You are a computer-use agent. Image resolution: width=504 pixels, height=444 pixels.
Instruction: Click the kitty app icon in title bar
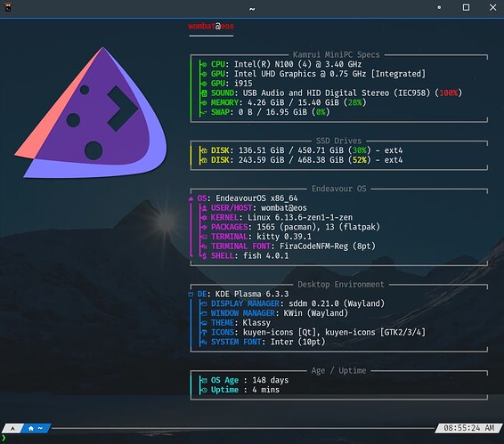point(8,7)
